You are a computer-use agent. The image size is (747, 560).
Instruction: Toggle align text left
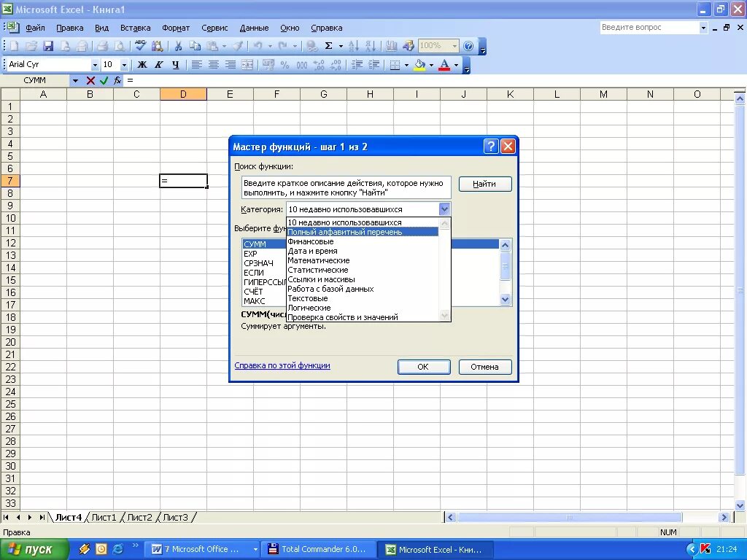click(x=197, y=65)
